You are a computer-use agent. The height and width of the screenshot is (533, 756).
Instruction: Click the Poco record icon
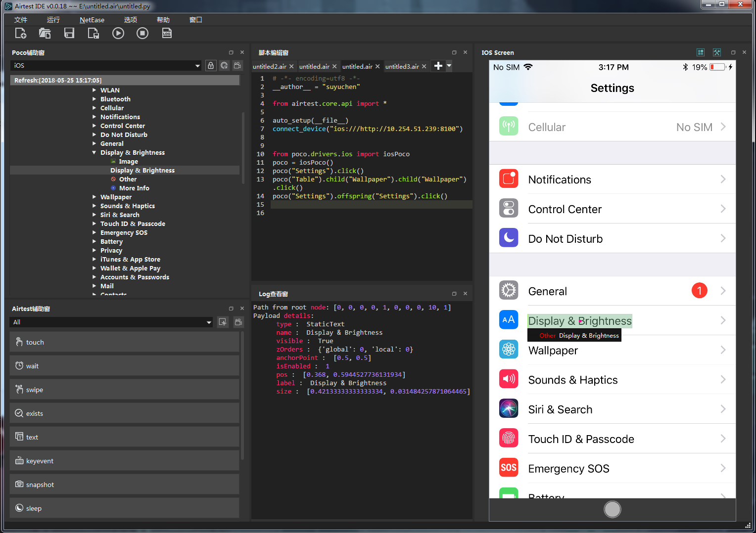pos(237,66)
